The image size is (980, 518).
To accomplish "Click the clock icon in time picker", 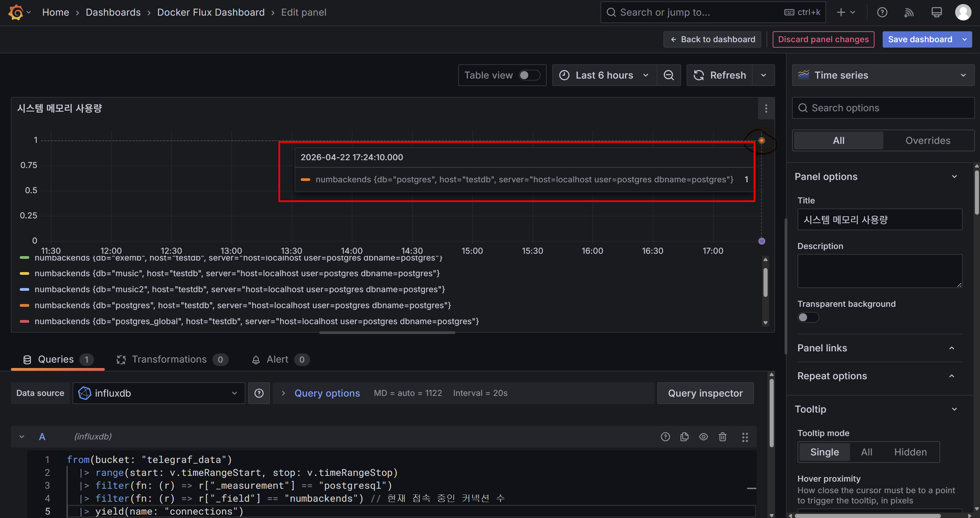I will point(564,75).
